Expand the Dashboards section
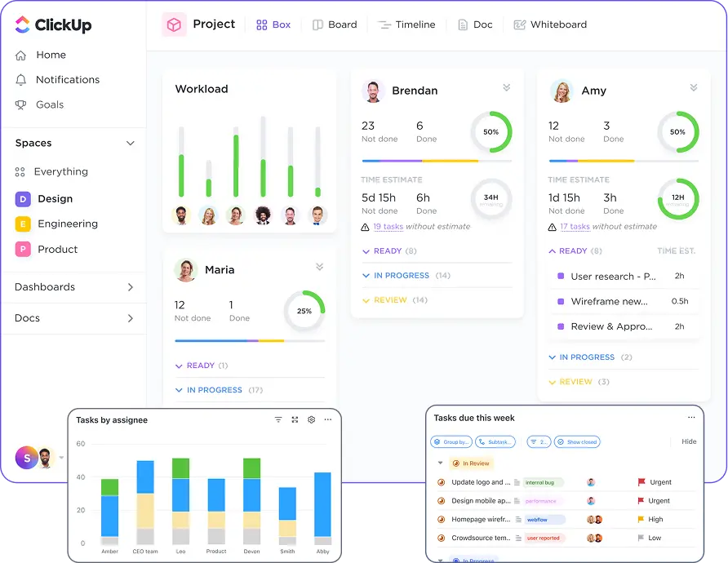 tap(131, 287)
